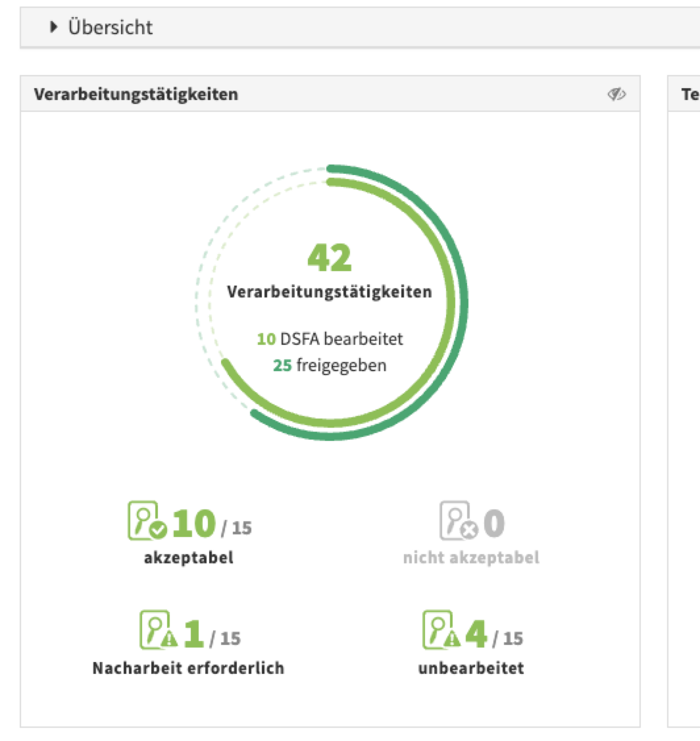Viewport: 700px width, 741px height.
Task: Click the Übersicht header label
Action: 111,28
